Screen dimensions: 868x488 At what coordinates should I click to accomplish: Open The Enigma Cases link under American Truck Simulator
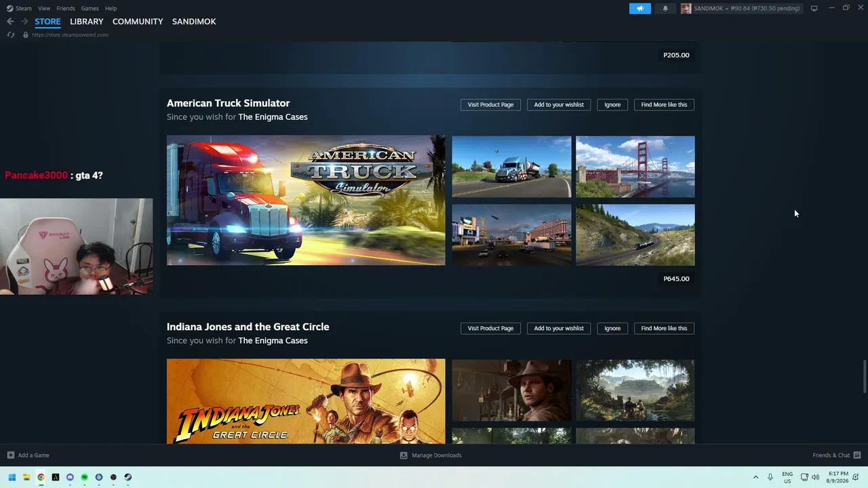point(273,117)
